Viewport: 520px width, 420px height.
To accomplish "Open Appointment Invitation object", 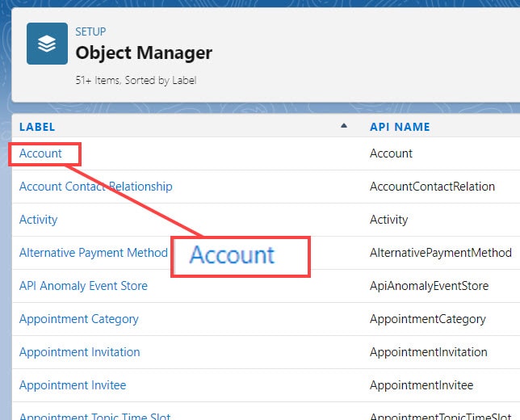I will click(80, 352).
